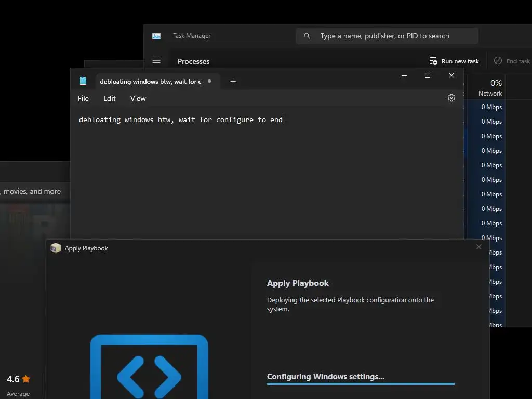Click the search magnifier icon in Task Manager
This screenshot has width=532, height=399.
pyautogui.click(x=307, y=36)
